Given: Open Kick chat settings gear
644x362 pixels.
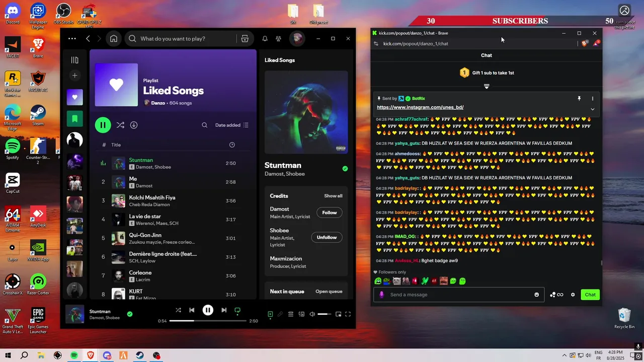Looking at the screenshot, I should (x=573, y=295).
